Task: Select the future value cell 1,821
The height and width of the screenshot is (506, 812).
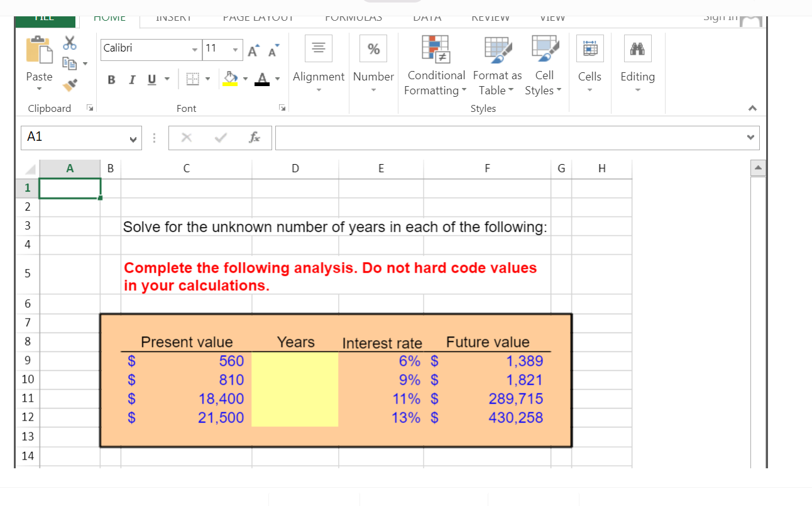Action: click(487, 380)
